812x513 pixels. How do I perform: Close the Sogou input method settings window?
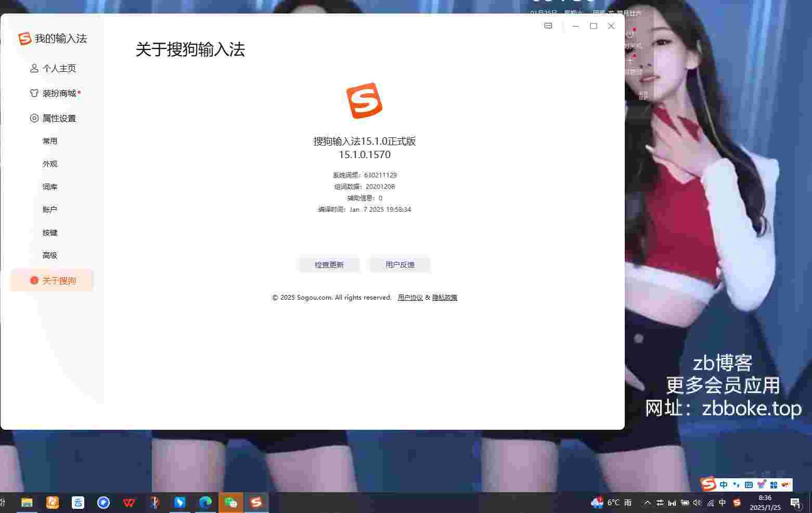click(x=611, y=26)
